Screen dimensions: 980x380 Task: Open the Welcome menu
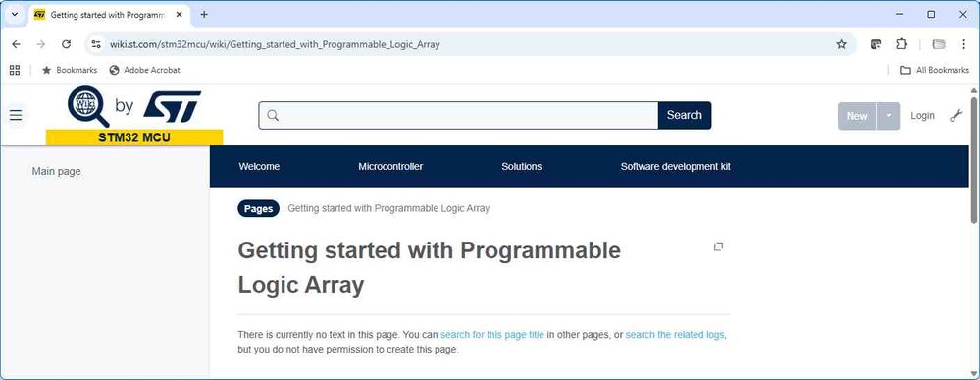point(259,167)
